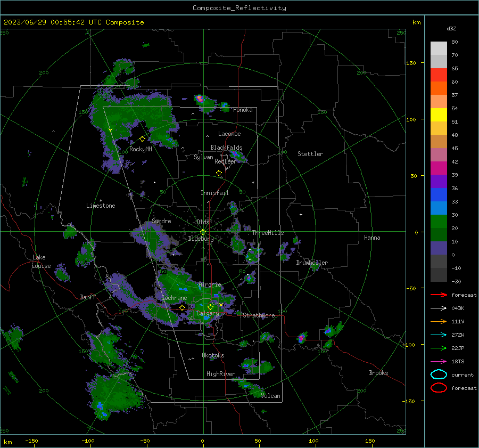The image size is (479, 448).
Task: Click the yellow diamond marker near RockyMH
Action: [142, 139]
